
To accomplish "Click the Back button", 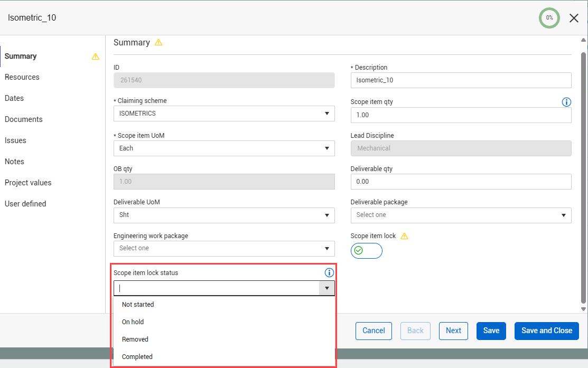I will [415, 331].
